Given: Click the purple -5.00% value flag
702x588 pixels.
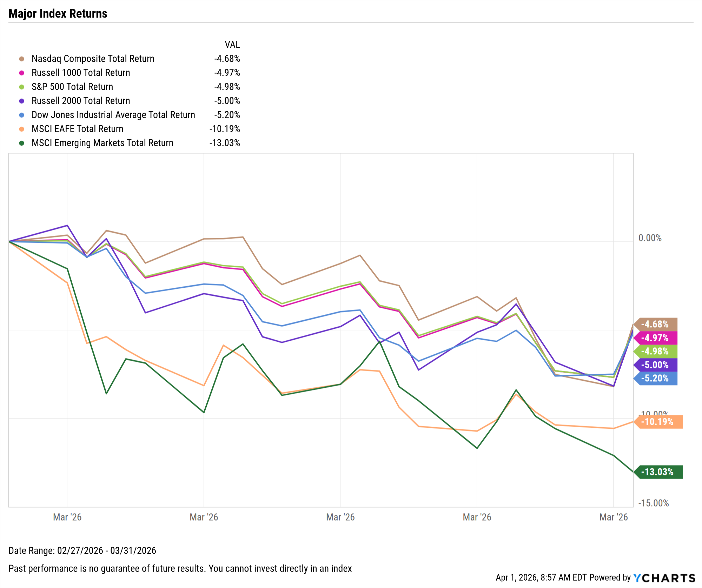Looking at the screenshot, I should coord(655,365).
